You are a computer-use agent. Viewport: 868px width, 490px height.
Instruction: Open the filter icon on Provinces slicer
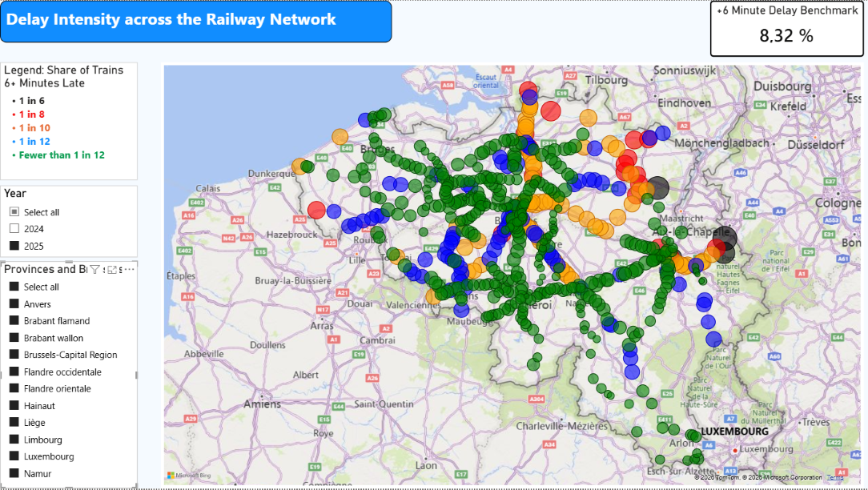coord(94,270)
